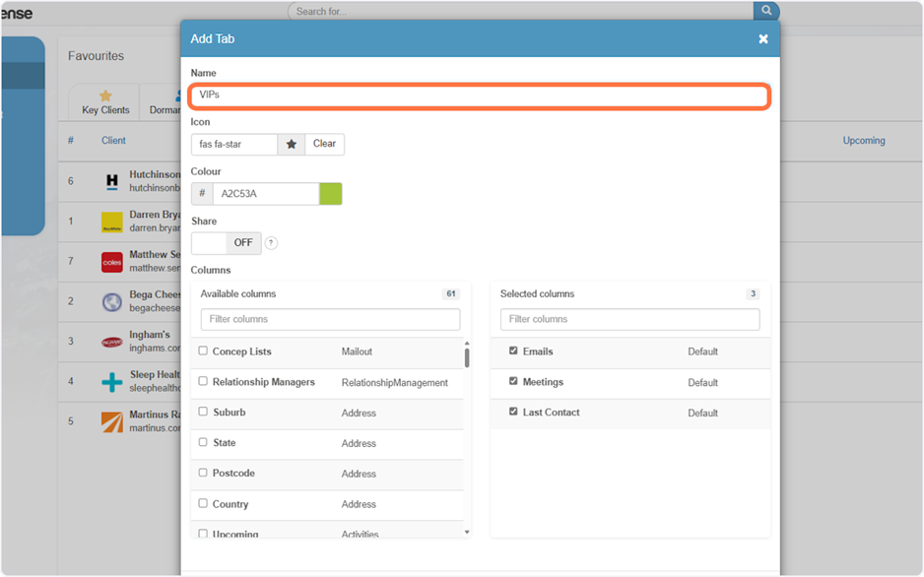Clear the selected icon
This screenshot has width=924, height=577.
tap(324, 145)
